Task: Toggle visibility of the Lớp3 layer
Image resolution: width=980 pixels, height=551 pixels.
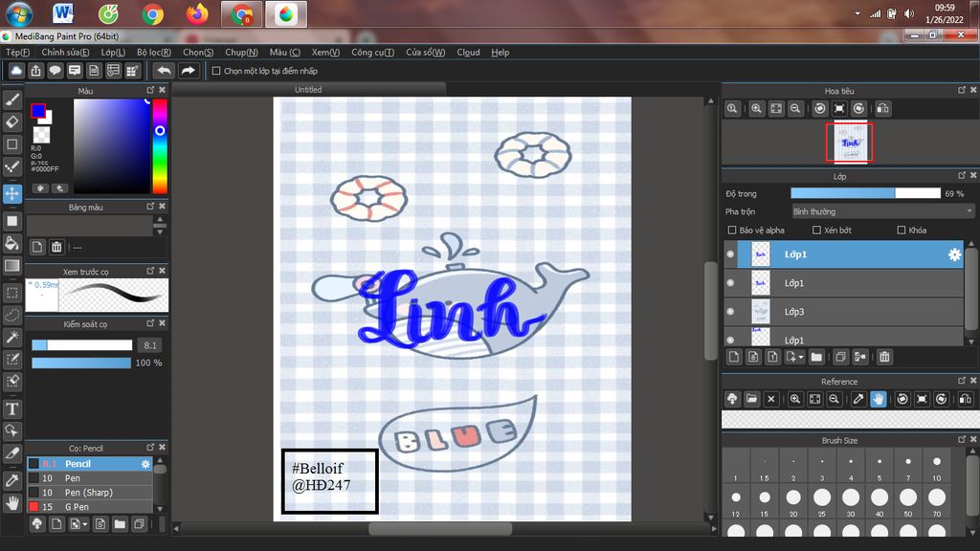Action: (x=730, y=312)
